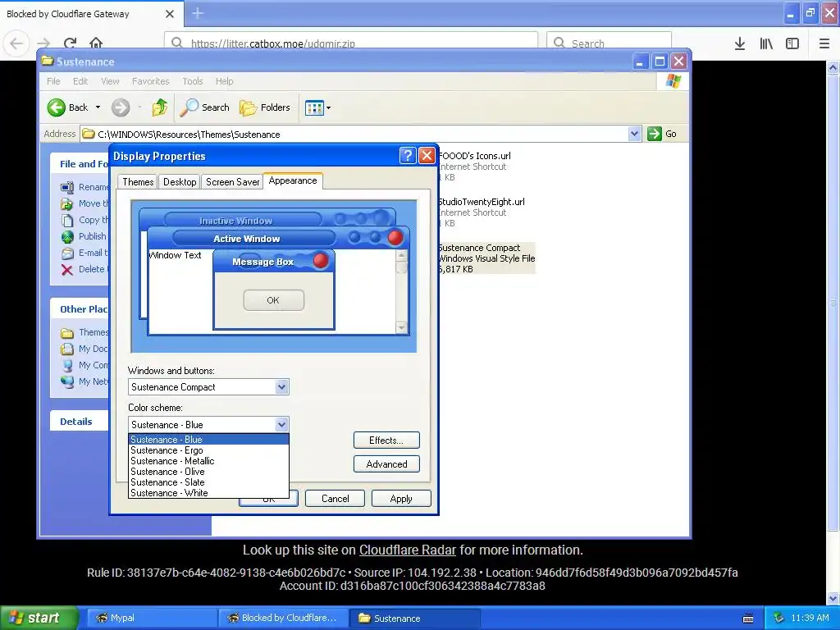Toggle the browser sidebar icon
Viewport: 840px width, 630px height.
(x=792, y=43)
